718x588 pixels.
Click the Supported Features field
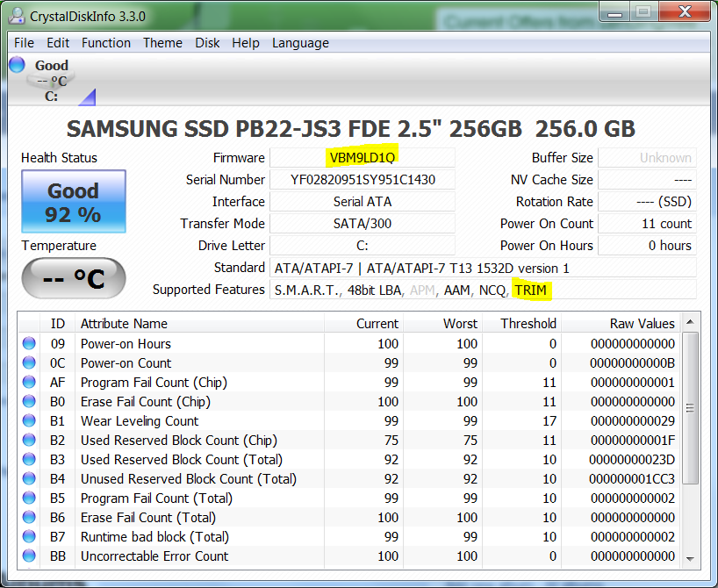pyautogui.click(x=483, y=290)
